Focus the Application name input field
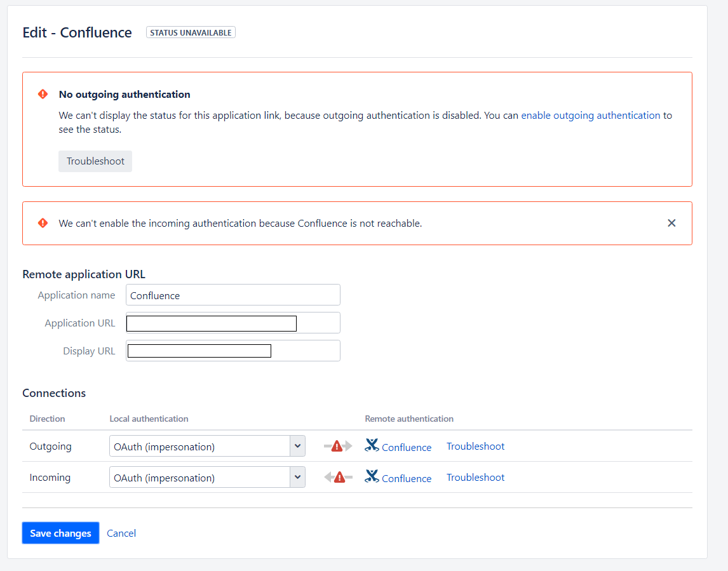The image size is (728, 571). [233, 295]
